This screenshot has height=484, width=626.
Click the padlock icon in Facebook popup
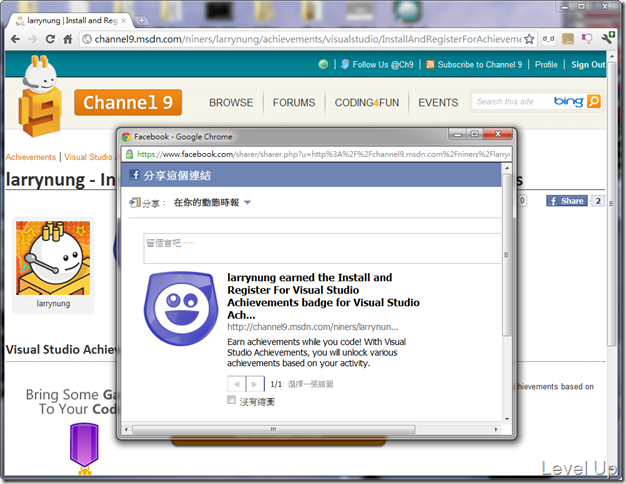tap(129, 154)
